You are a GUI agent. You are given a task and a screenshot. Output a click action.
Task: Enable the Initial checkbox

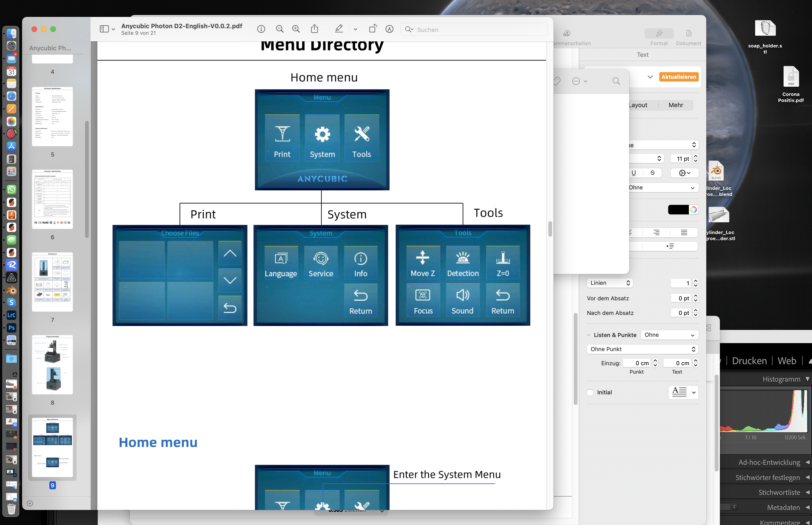click(x=590, y=392)
